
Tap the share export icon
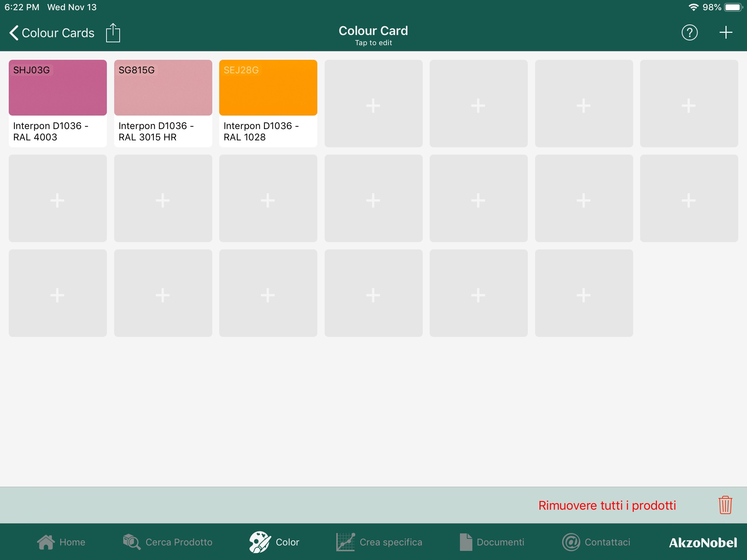pyautogui.click(x=113, y=33)
